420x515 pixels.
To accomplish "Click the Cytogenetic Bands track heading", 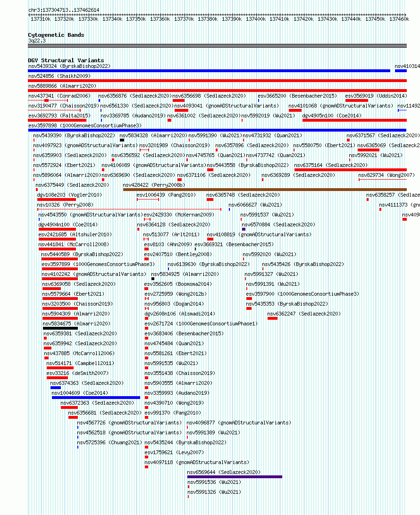I will click(56, 35).
